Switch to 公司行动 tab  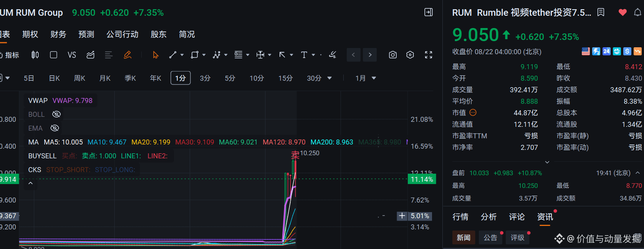(123, 34)
